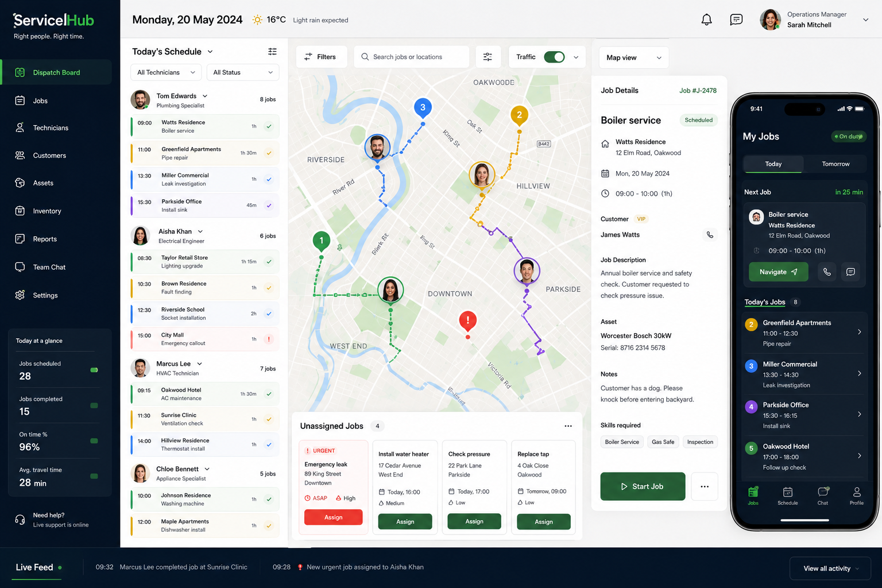882x588 pixels.
Task: Open Chat in the mobile bottom bar
Action: [823, 496]
